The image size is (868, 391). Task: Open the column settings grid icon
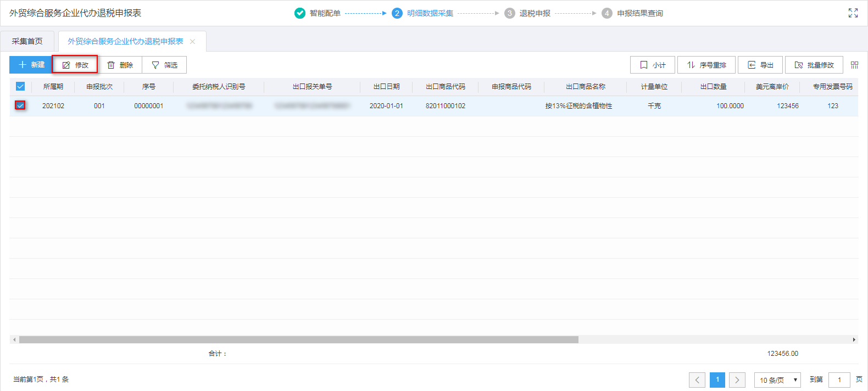[854, 65]
